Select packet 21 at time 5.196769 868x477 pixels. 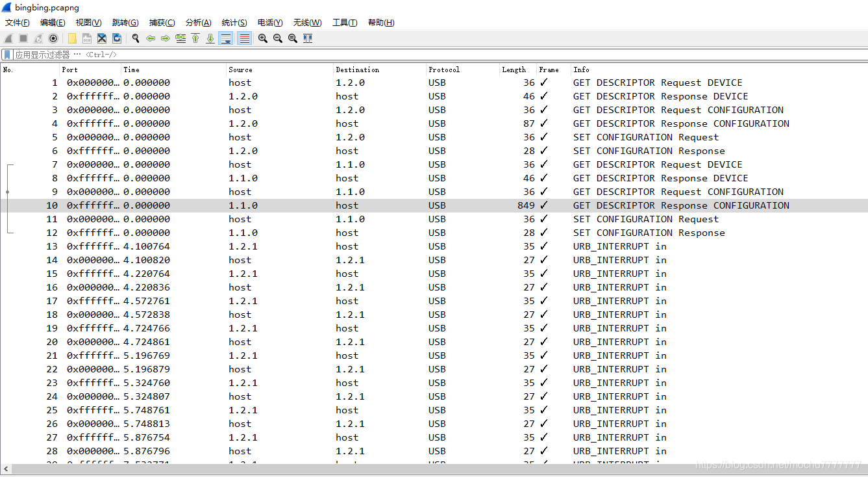[434, 355]
